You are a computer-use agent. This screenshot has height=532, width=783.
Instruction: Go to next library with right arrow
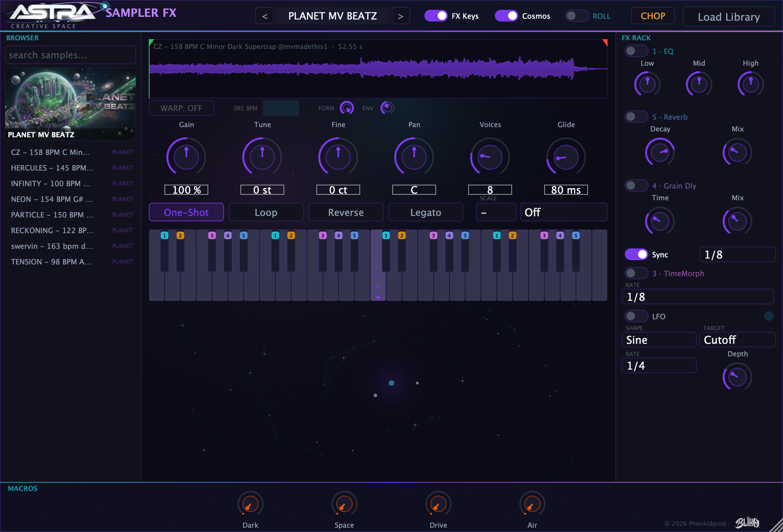[x=401, y=16]
